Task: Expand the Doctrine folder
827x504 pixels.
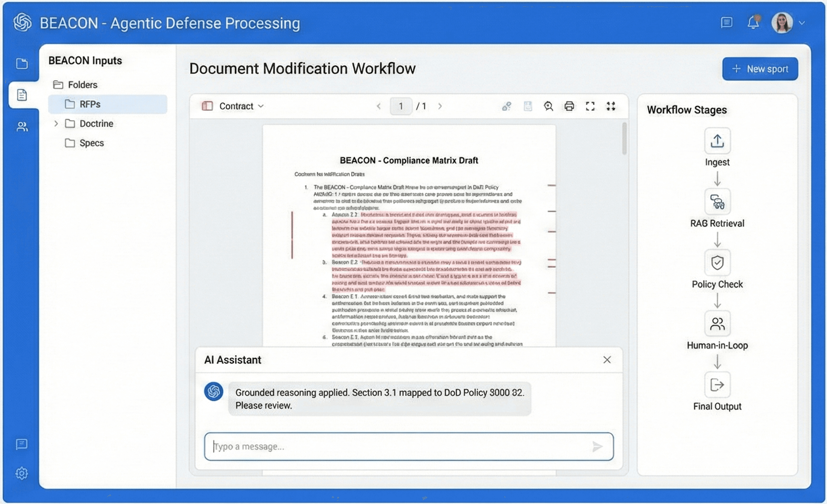Action: click(x=56, y=123)
